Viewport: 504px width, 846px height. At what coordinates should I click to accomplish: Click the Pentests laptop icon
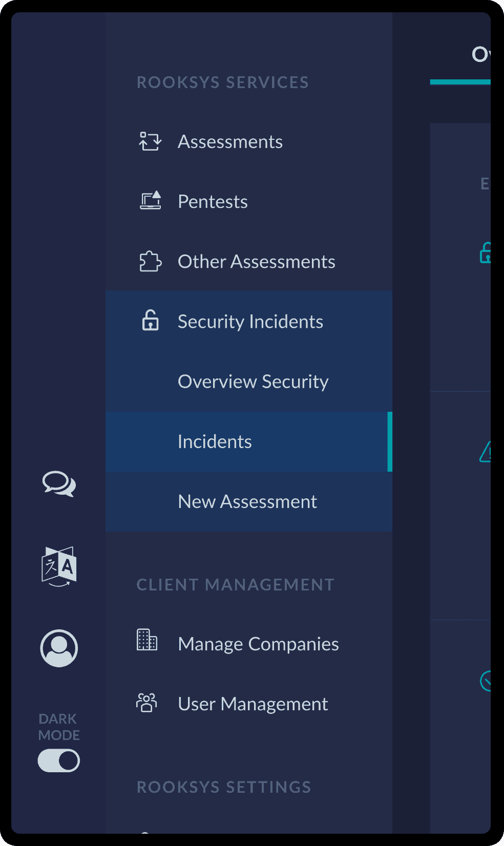click(x=151, y=201)
